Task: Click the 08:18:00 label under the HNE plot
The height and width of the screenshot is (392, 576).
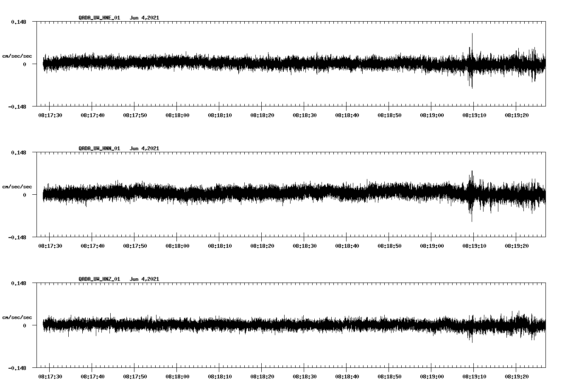Action: pos(177,115)
